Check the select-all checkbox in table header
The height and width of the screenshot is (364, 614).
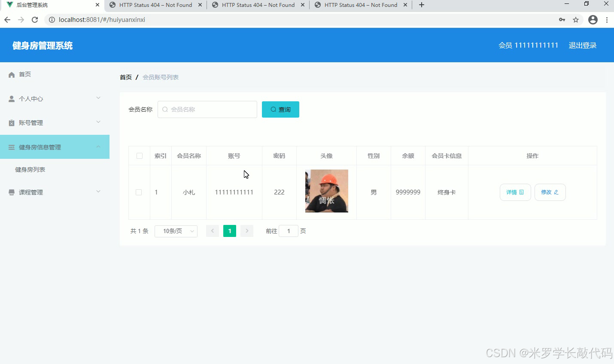(x=139, y=156)
